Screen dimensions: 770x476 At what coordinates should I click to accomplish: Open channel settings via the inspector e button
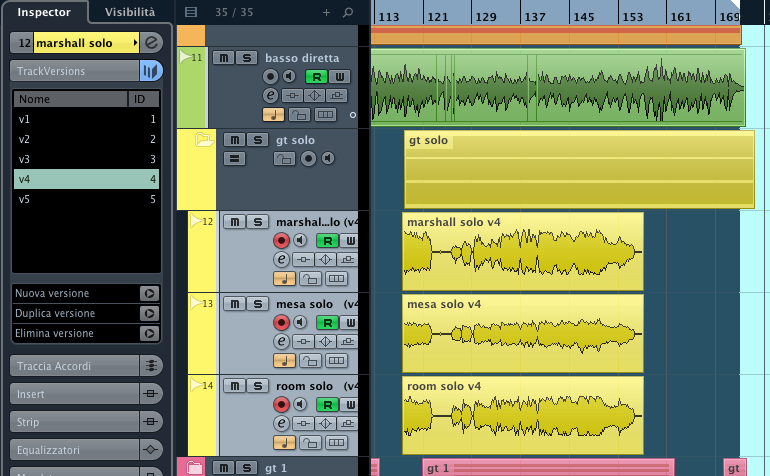[151, 43]
